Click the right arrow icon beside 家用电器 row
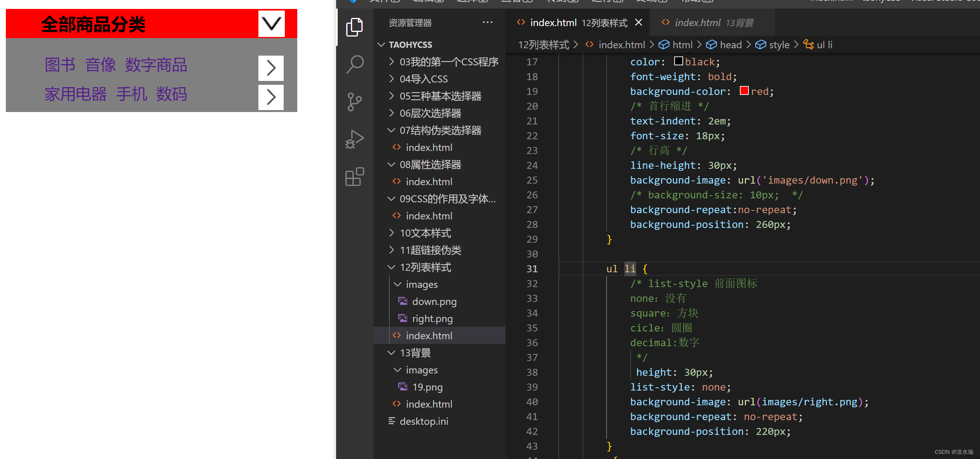The image size is (980, 459). point(271,97)
